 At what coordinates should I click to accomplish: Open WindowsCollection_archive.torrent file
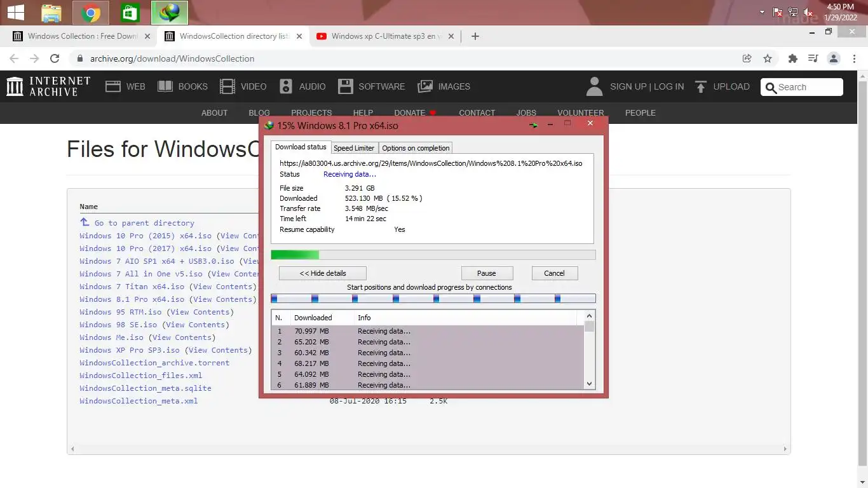tap(154, 363)
